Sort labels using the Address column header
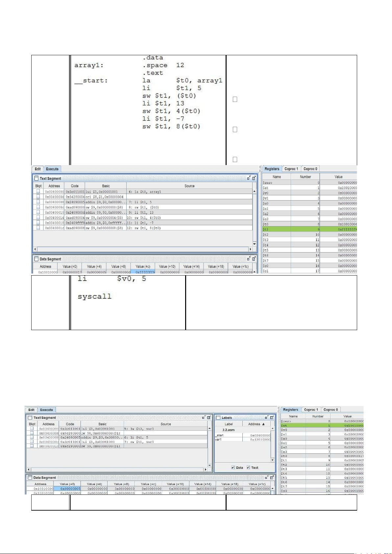The image size is (392, 554). pos(256,424)
